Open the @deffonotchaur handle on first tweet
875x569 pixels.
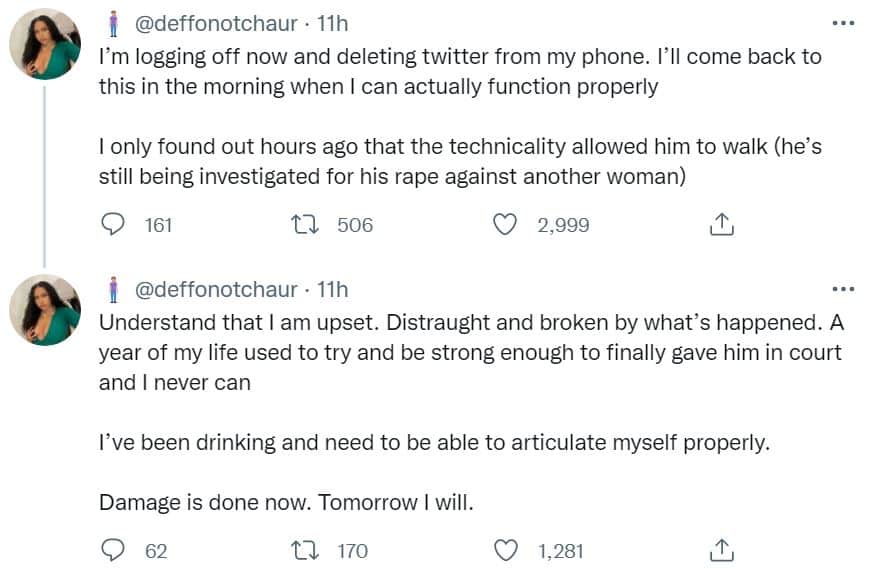(216, 24)
